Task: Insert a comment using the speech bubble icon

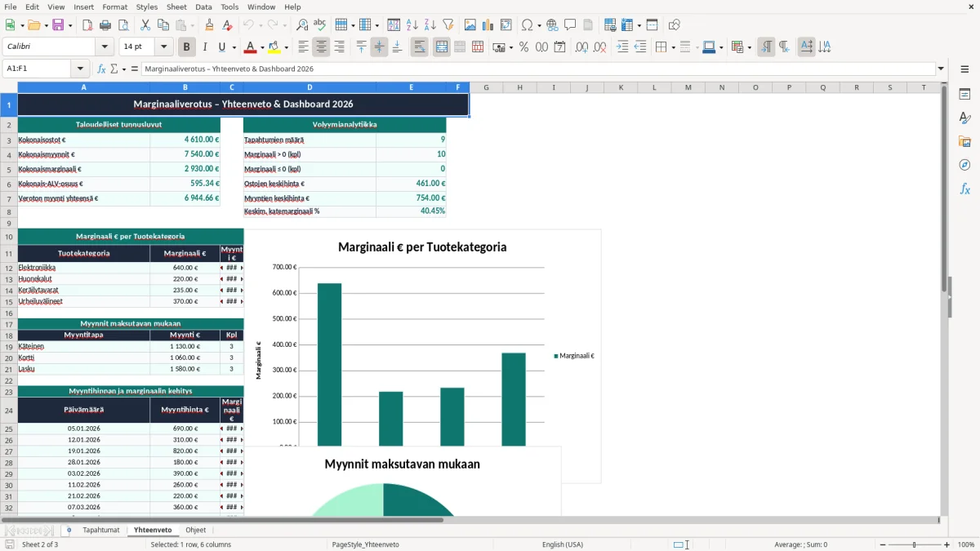Action: 570,25
